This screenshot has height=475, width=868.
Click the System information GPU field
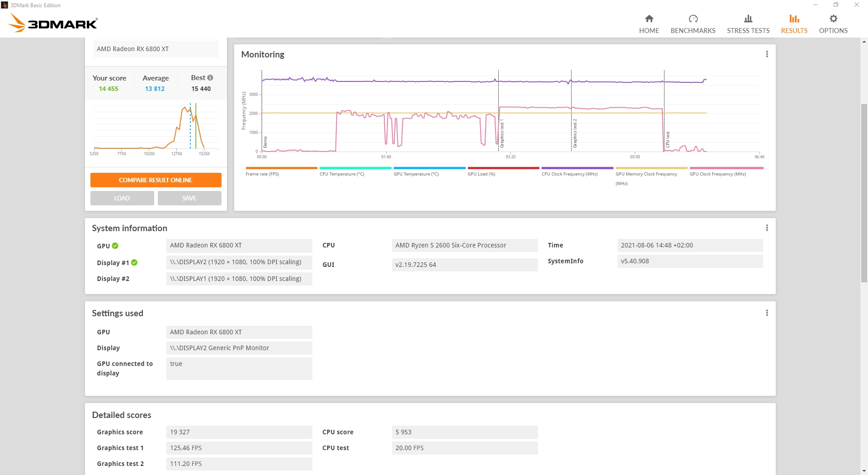coord(239,245)
